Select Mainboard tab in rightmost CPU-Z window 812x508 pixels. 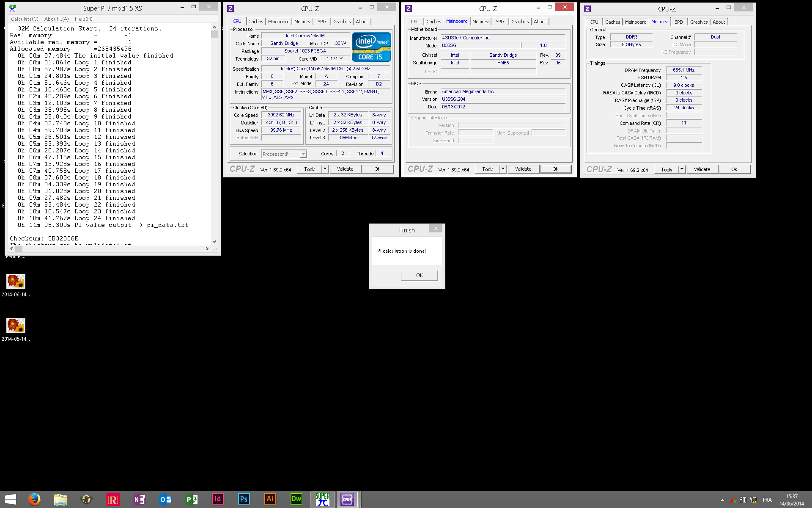pos(636,22)
